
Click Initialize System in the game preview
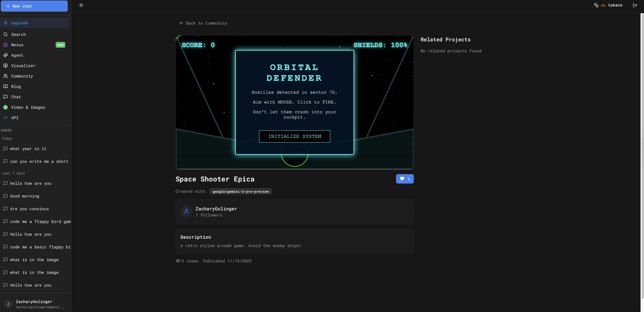(294, 136)
